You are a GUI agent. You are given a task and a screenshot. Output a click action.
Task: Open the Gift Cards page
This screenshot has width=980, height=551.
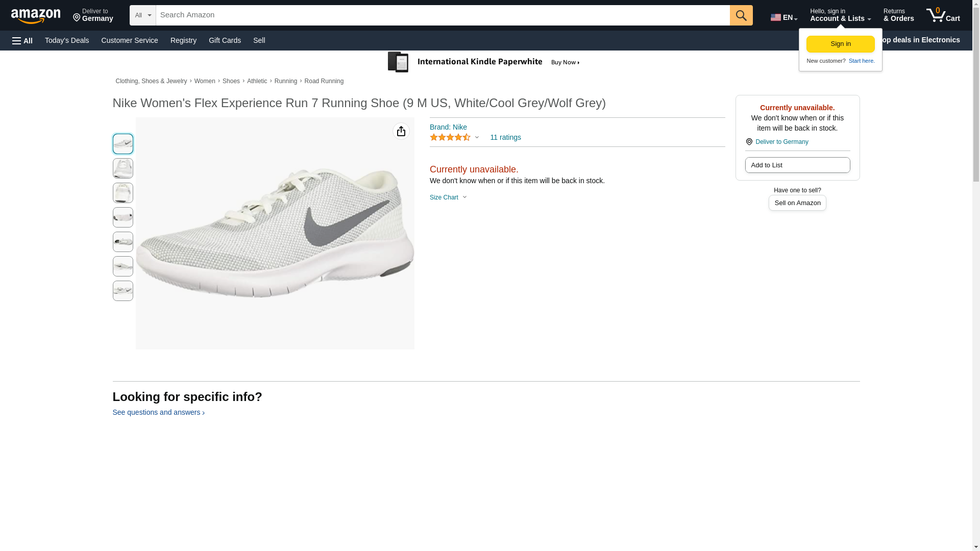pos(225,40)
